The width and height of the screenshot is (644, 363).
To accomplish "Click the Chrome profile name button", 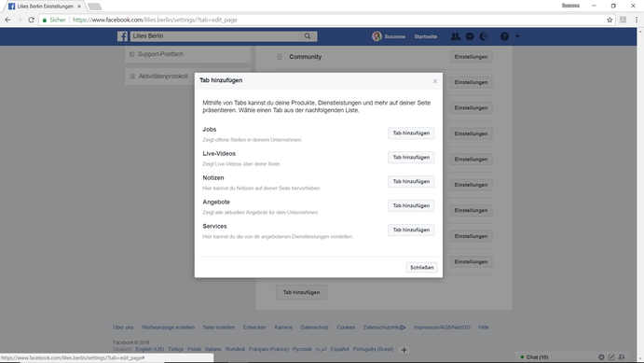I will (570, 6).
